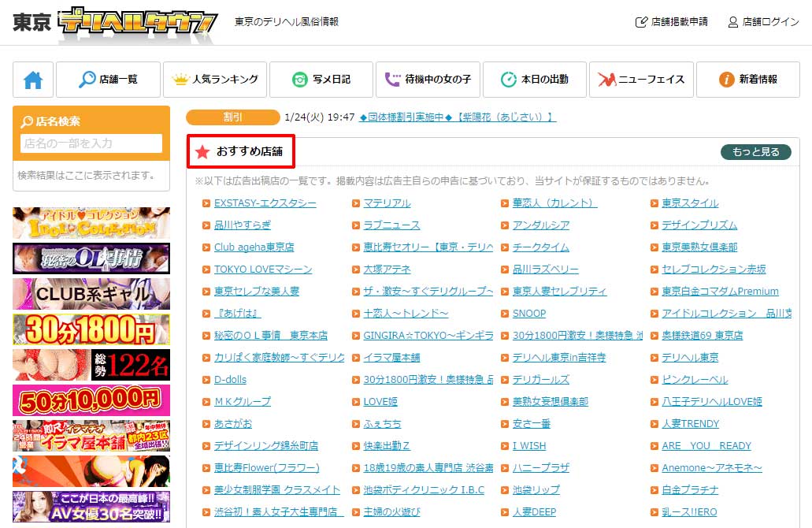Open I WISH shop link

click(529, 445)
